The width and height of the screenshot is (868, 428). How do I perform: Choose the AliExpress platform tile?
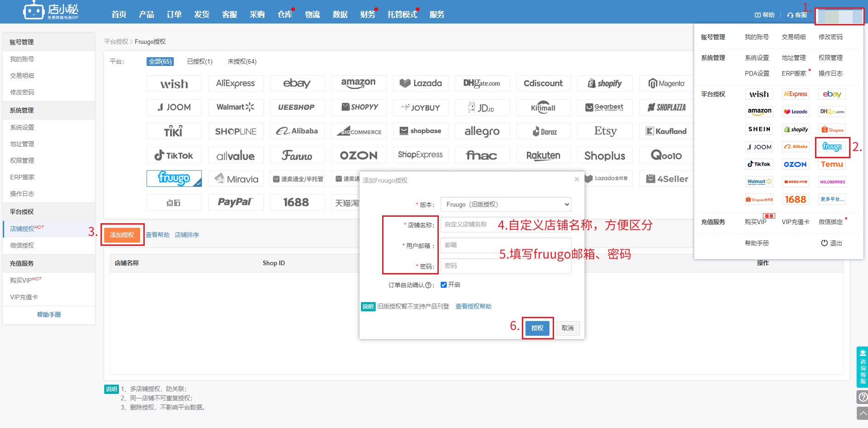[x=236, y=83]
